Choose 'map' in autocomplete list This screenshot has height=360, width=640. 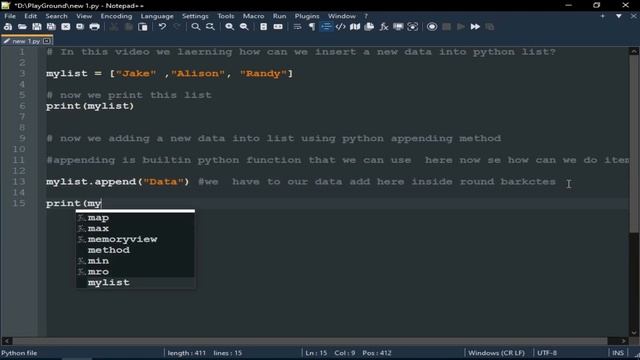(136, 218)
